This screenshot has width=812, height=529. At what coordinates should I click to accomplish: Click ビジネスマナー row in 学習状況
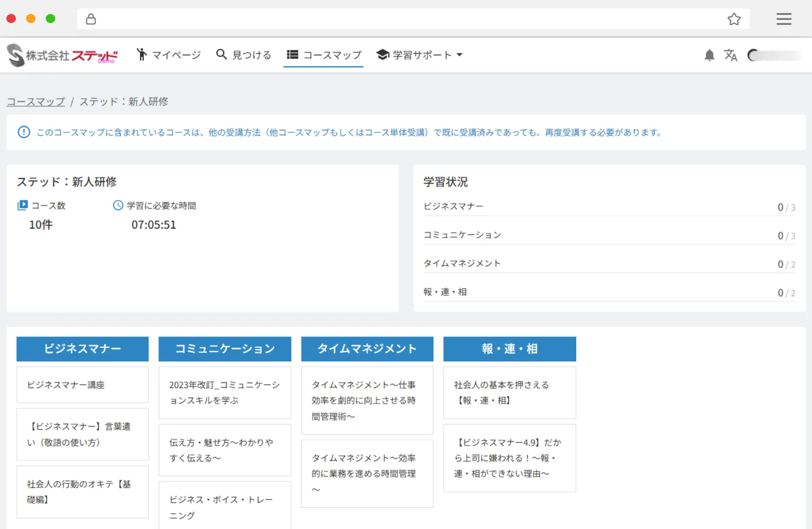(x=609, y=206)
